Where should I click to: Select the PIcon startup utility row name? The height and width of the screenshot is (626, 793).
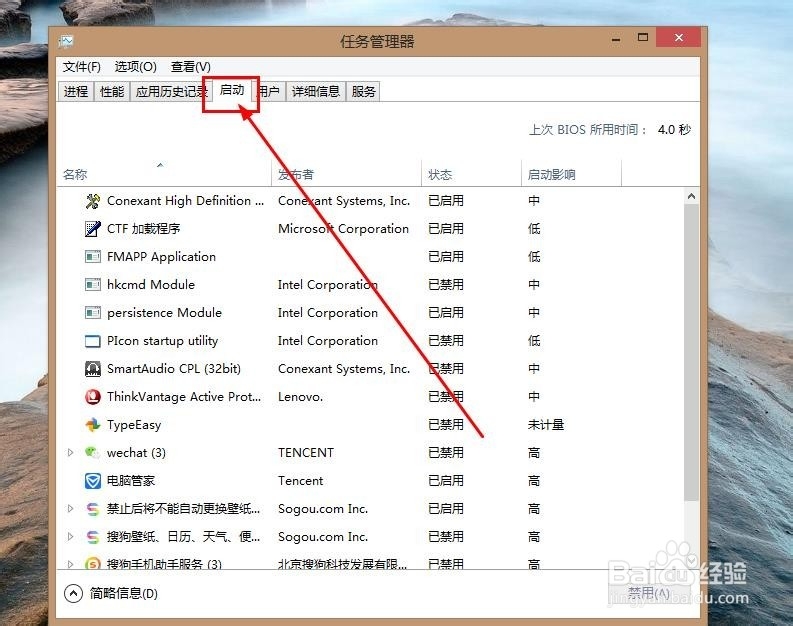(x=162, y=341)
